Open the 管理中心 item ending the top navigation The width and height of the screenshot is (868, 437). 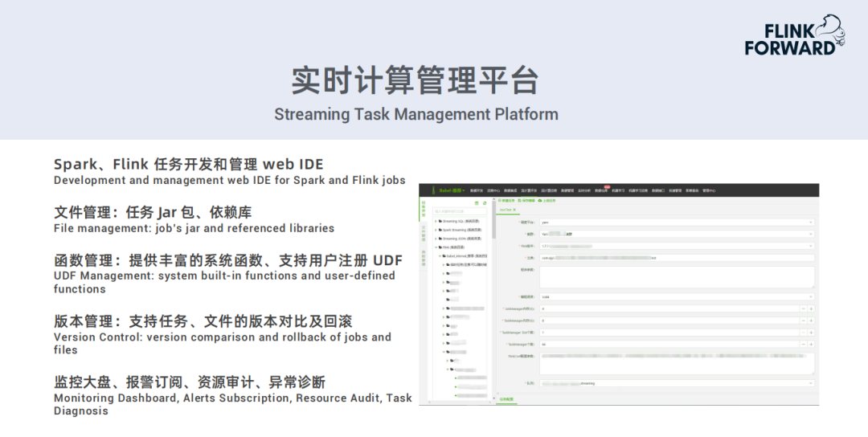point(709,190)
